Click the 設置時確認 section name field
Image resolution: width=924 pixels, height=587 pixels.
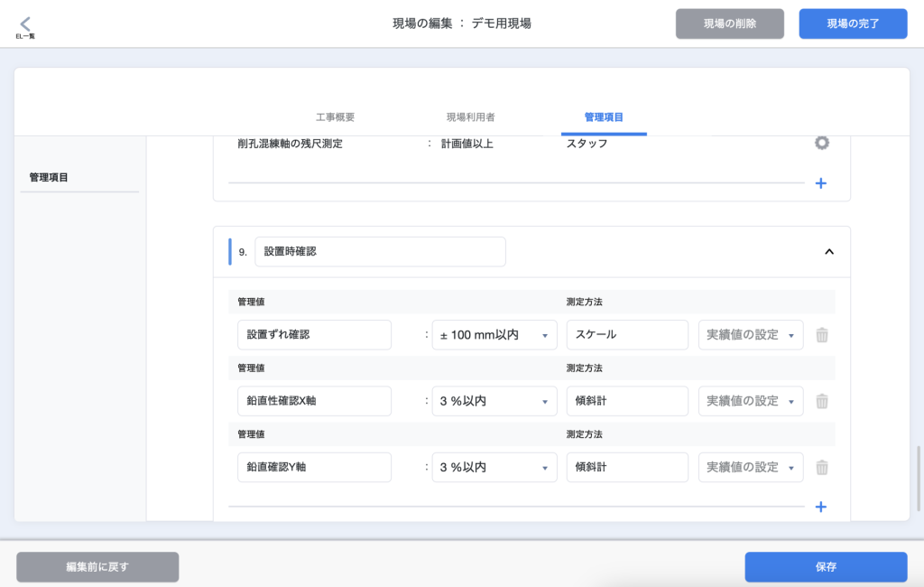[x=380, y=252]
